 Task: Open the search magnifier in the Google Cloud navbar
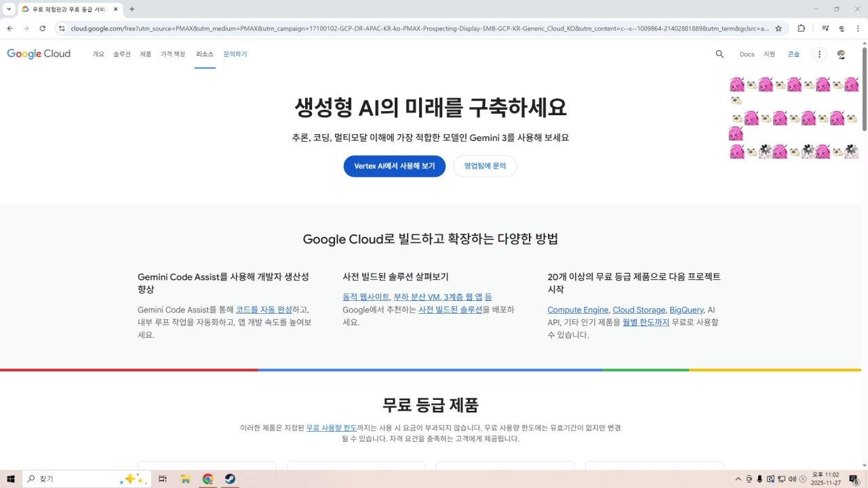click(719, 54)
